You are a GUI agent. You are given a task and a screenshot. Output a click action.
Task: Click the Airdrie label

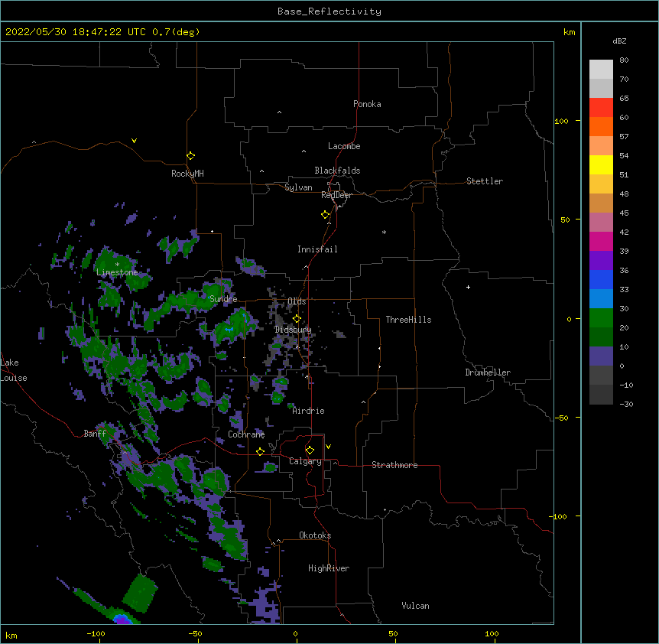tap(308, 411)
